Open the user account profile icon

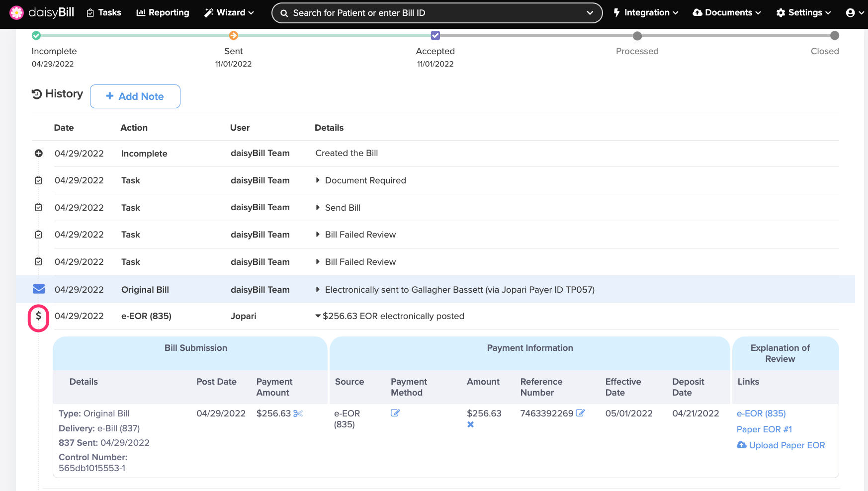coord(850,13)
